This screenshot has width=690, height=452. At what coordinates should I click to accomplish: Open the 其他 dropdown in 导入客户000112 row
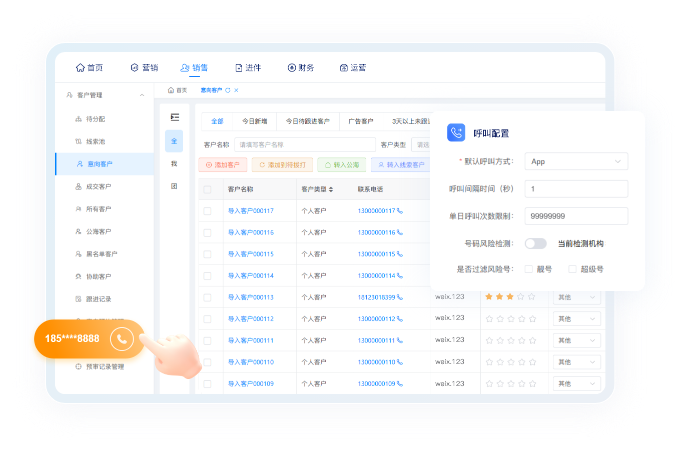tap(576, 319)
